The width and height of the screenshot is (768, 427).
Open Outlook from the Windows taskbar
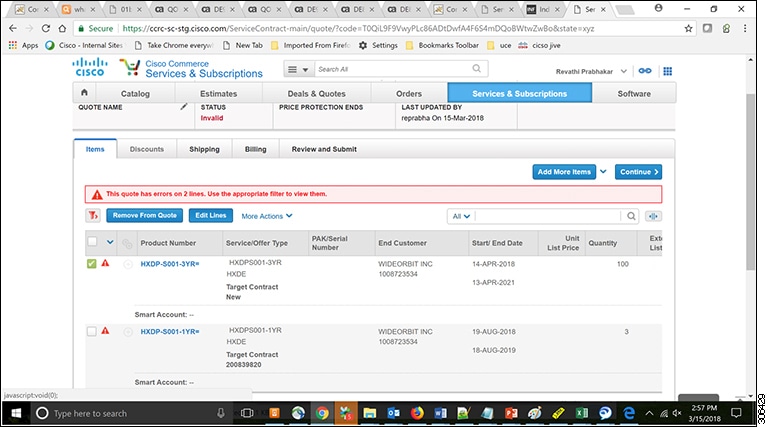pyautogui.click(x=393, y=413)
